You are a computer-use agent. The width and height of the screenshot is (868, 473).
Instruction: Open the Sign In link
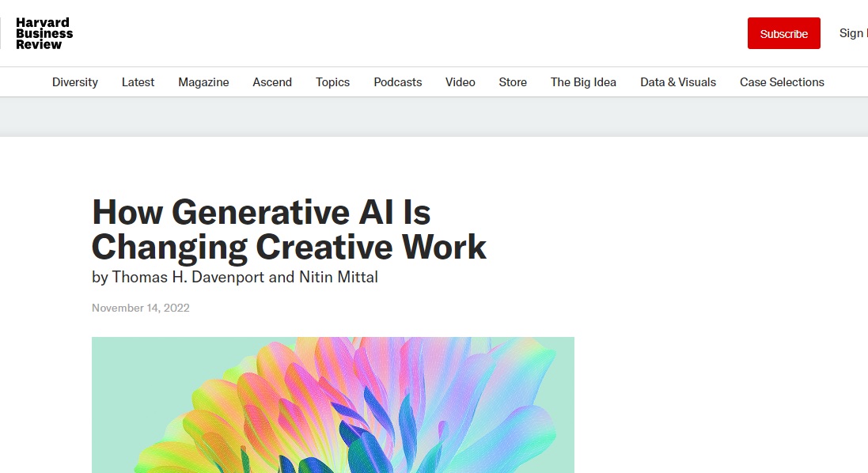(852, 33)
